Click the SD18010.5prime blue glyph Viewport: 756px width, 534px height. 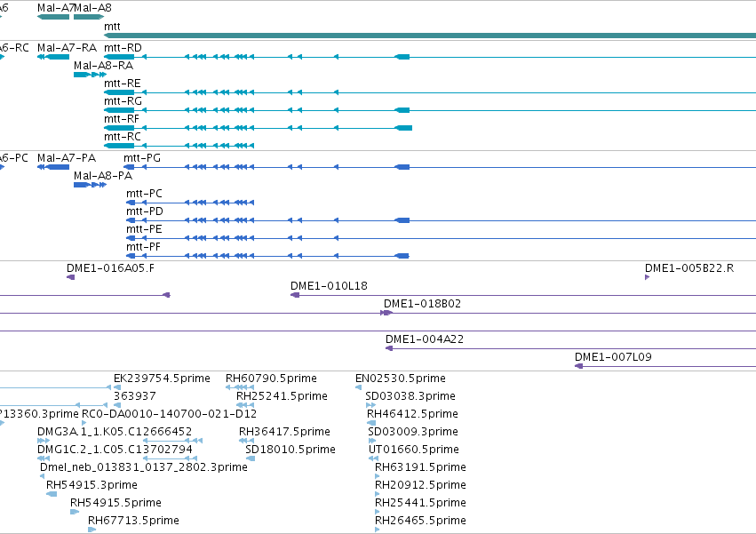coord(251,458)
